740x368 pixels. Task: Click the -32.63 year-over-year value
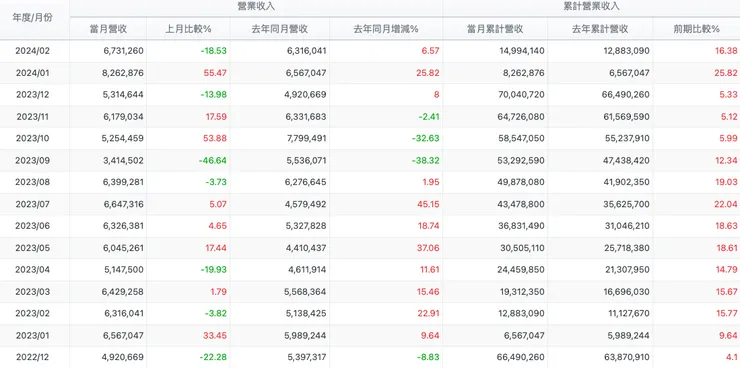point(426,139)
